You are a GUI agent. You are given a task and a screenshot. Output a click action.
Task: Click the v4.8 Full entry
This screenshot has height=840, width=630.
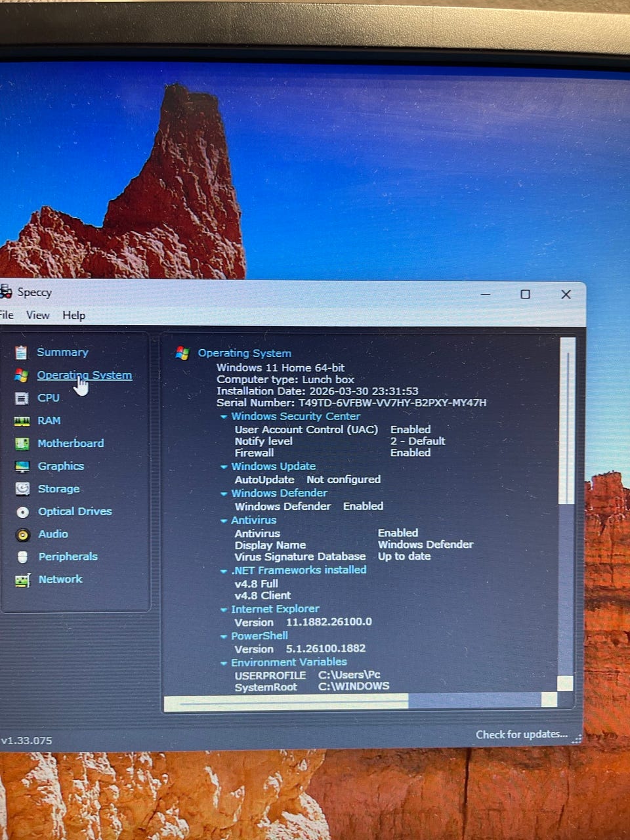[257, 583]
